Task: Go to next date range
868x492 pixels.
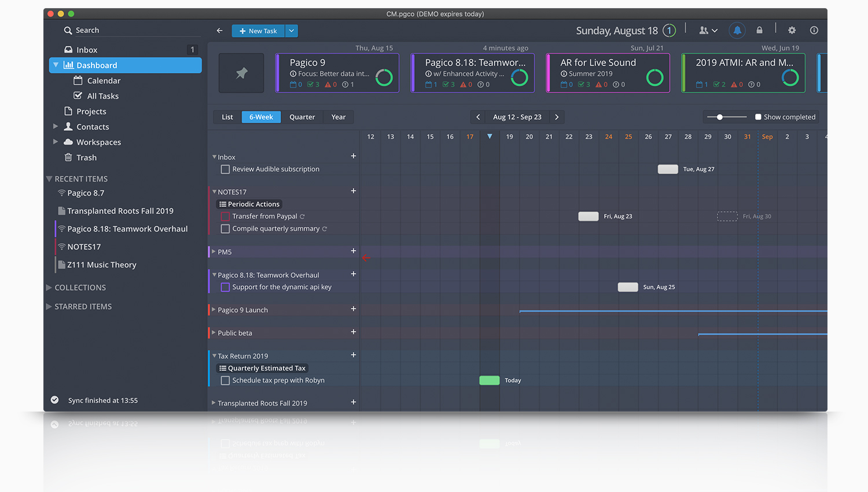Action: (x=557, y=117)
